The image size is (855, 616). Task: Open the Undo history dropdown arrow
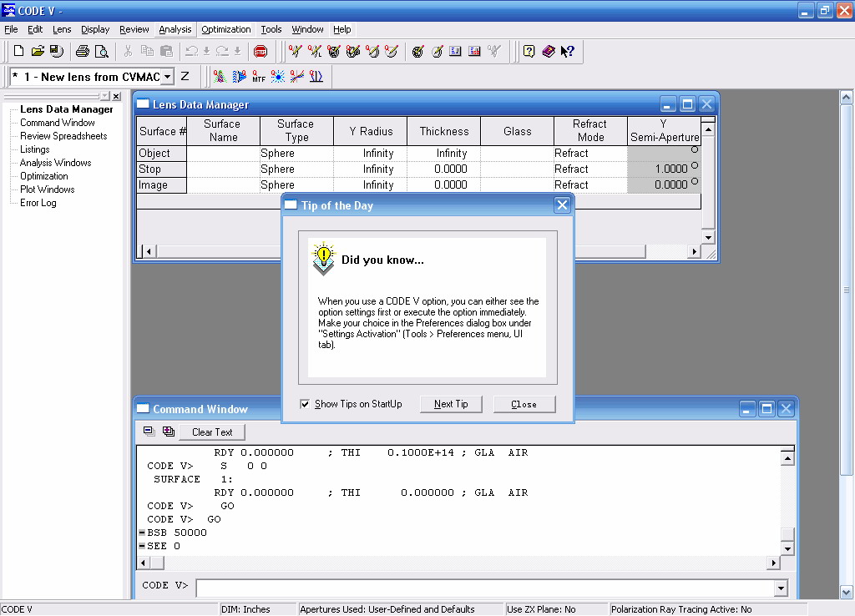point(207,51)
